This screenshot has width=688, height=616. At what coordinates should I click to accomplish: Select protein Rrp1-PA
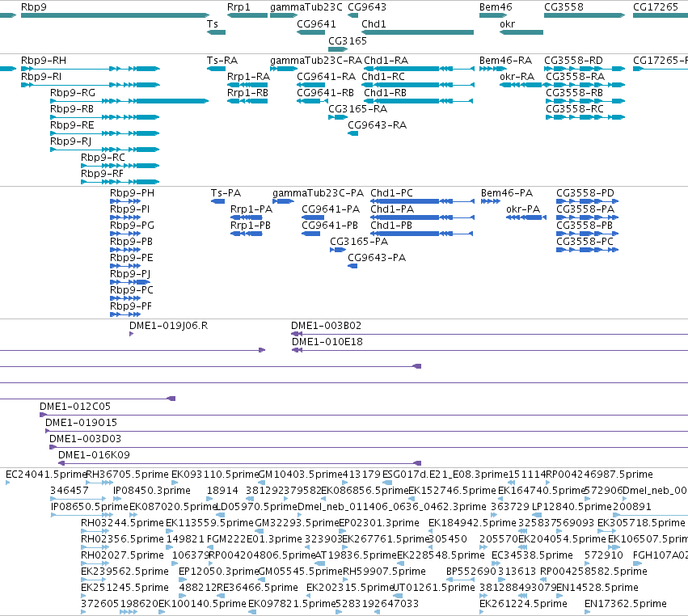(247, 217)
